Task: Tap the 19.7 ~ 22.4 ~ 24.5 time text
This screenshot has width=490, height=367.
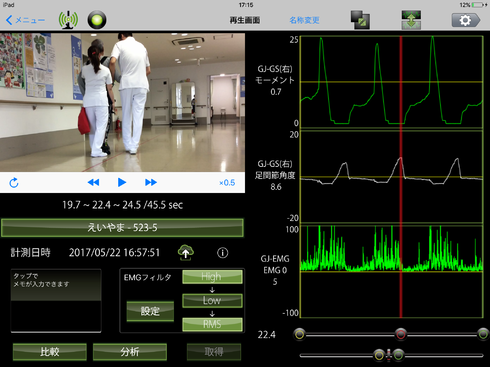Action: tap(122, 205)
